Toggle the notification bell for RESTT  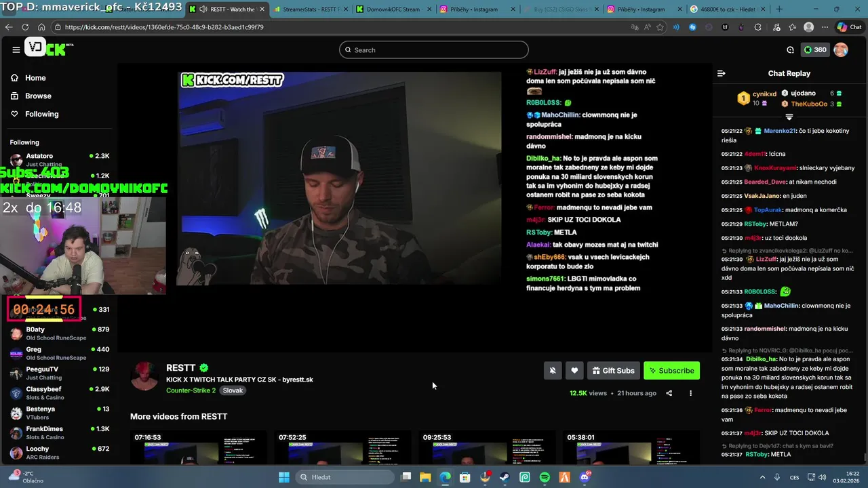[553, 370]
